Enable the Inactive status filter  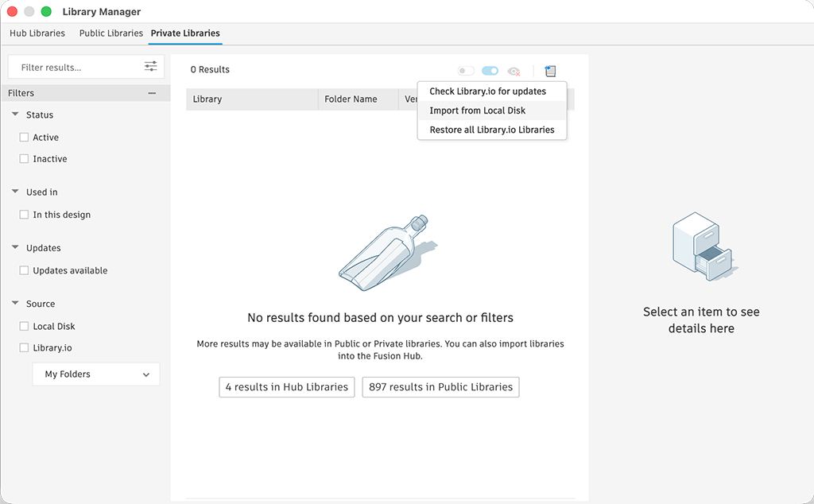click(x=24, y=159)
